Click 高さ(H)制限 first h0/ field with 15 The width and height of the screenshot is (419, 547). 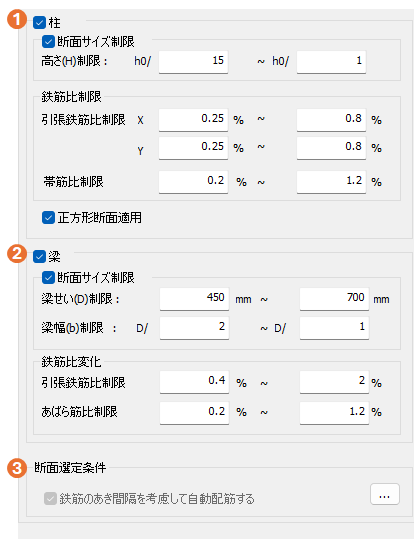[193, 62]
